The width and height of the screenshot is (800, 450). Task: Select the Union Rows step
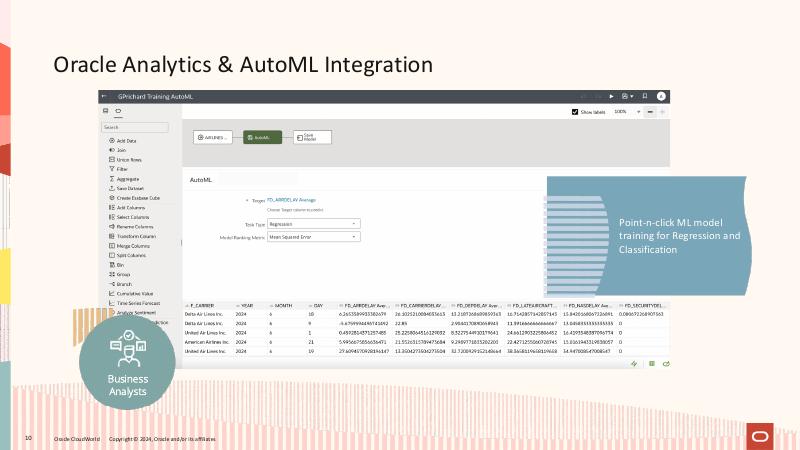pos(125,160)
